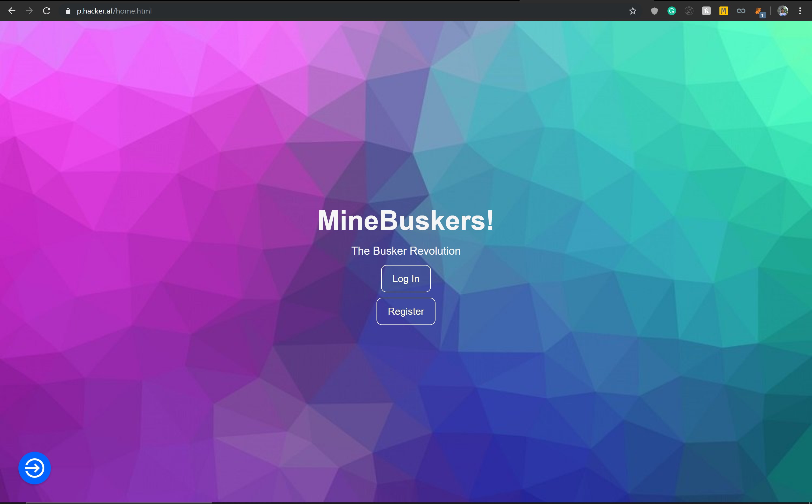Click the blue circular arrow floating button
Screen dimensions: 812x504
click(34, 468)
